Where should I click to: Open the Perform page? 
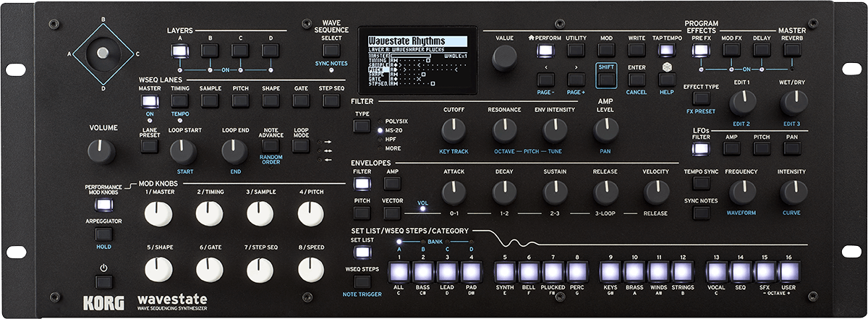545,50
